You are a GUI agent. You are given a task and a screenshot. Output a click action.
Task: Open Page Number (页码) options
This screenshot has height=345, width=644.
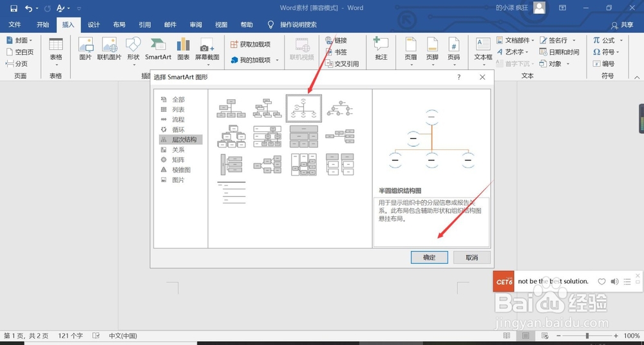453,51
